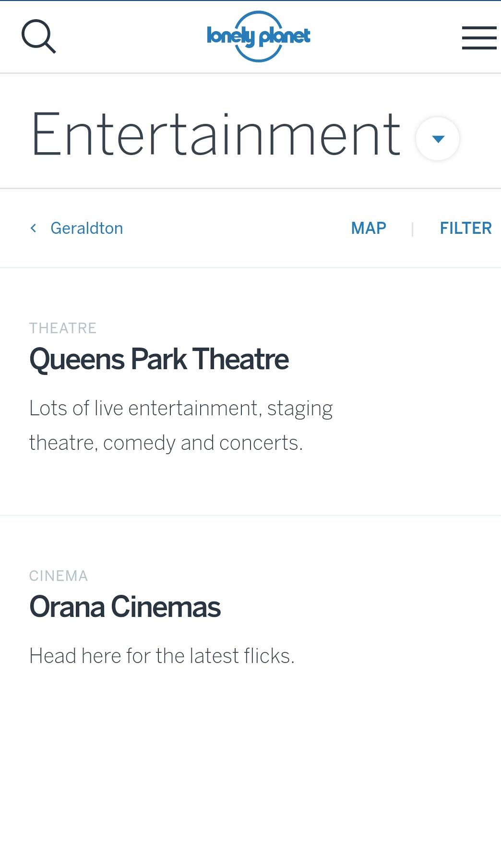The image size is (501, 868).
Task: Click the back chevron beside Geraldton
Action: click(33, 228)
